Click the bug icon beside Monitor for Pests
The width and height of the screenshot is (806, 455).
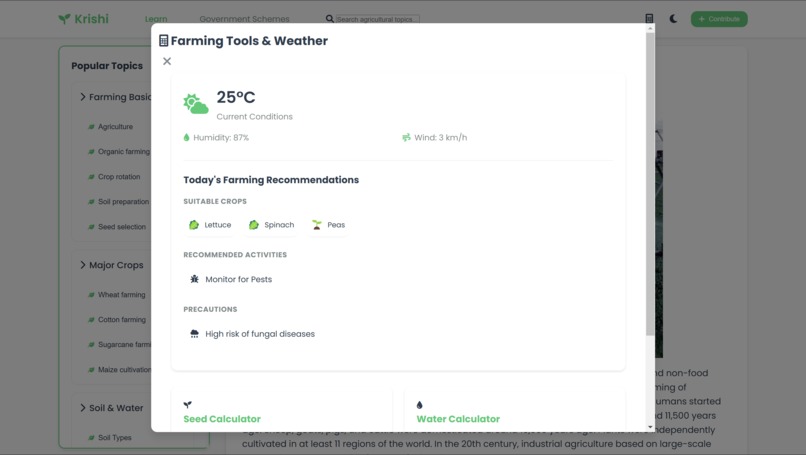(194, 279)
